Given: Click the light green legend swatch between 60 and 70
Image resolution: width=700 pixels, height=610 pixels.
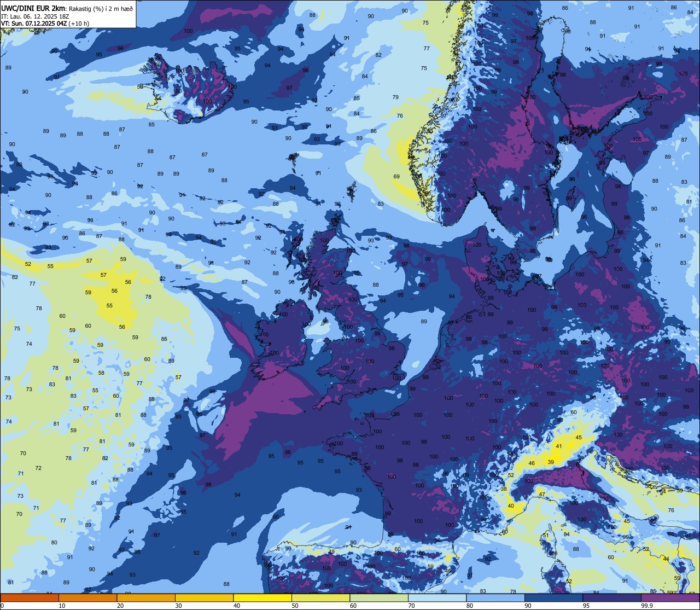Looking at the screenshot, I should tap(379, 597).
